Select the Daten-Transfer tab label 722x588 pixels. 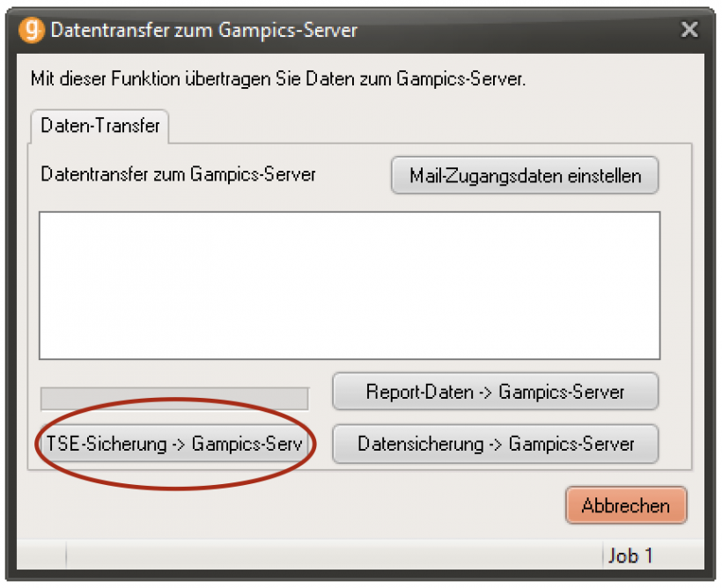(x=100, y=127)
